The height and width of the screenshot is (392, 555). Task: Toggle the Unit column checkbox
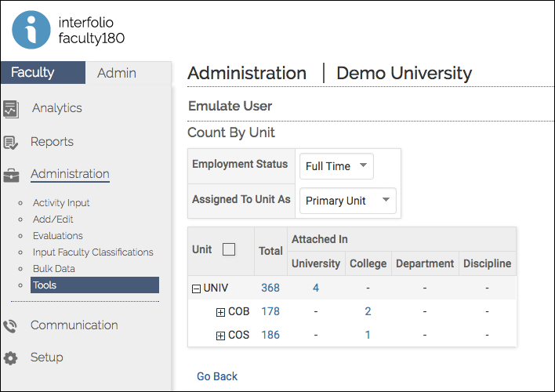229,249
